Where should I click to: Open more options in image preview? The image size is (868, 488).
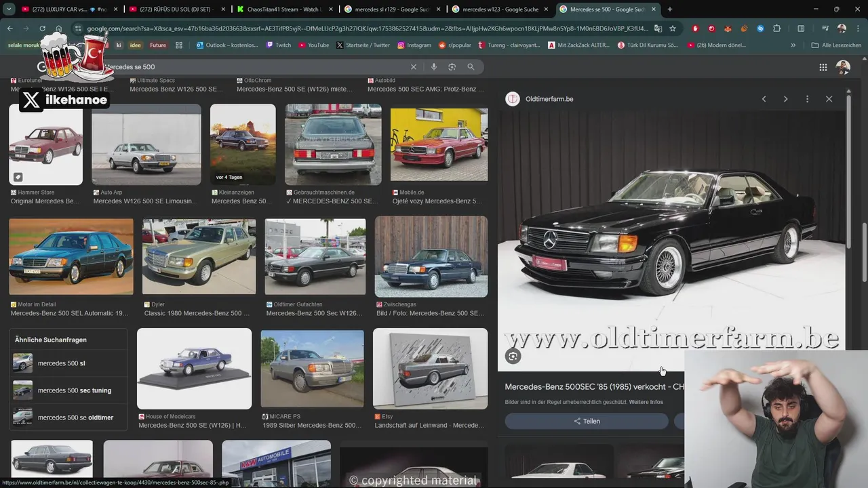click(x=807, y=99)
